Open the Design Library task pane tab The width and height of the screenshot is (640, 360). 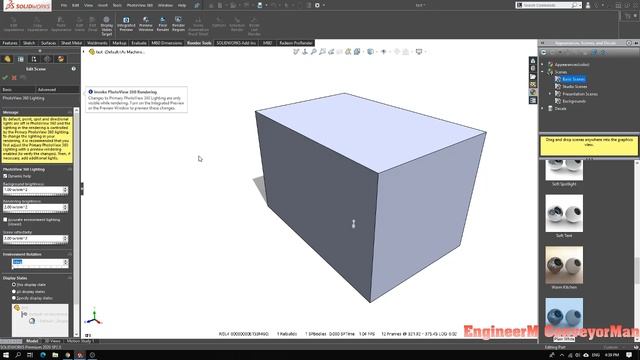533,69
